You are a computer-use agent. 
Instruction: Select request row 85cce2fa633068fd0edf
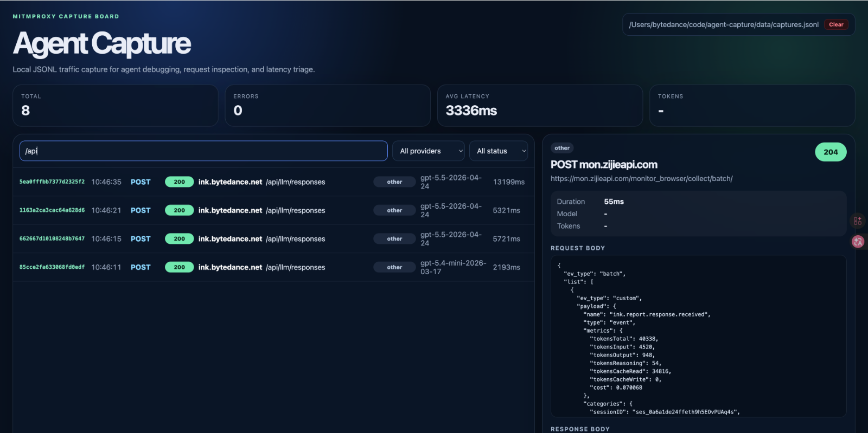pyautogui.click(x=273, y=267)
